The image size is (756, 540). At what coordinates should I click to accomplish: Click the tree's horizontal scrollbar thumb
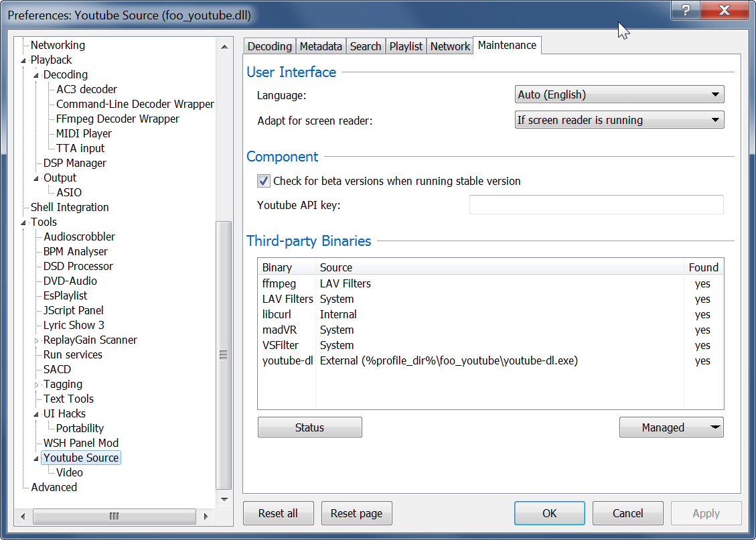pos(114,517)
